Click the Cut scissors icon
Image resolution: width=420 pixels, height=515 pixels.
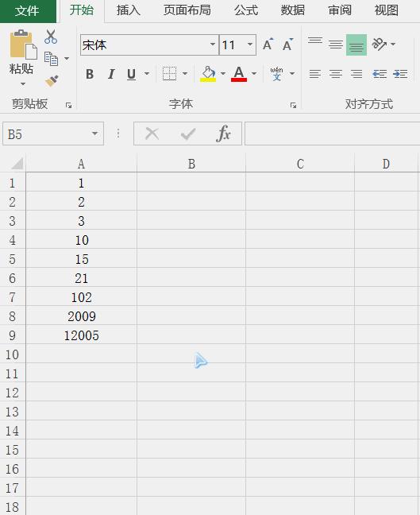tap(51, 37)
